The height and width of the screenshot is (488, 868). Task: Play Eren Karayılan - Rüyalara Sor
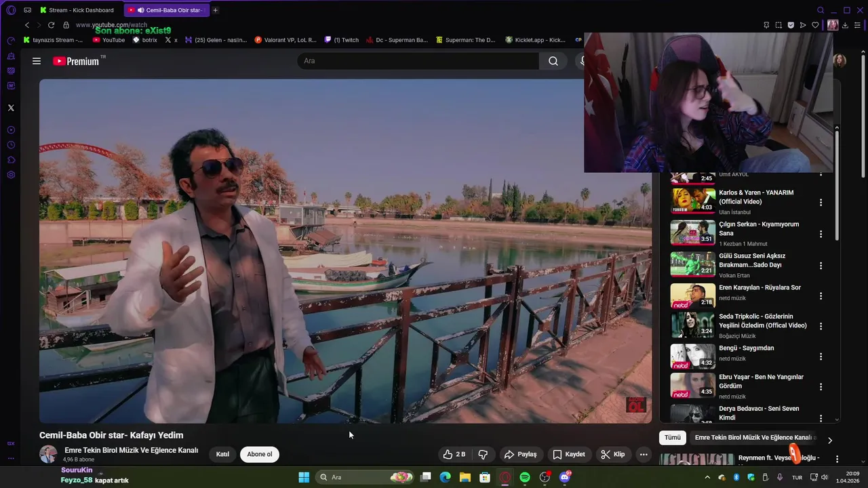point(692,295)
